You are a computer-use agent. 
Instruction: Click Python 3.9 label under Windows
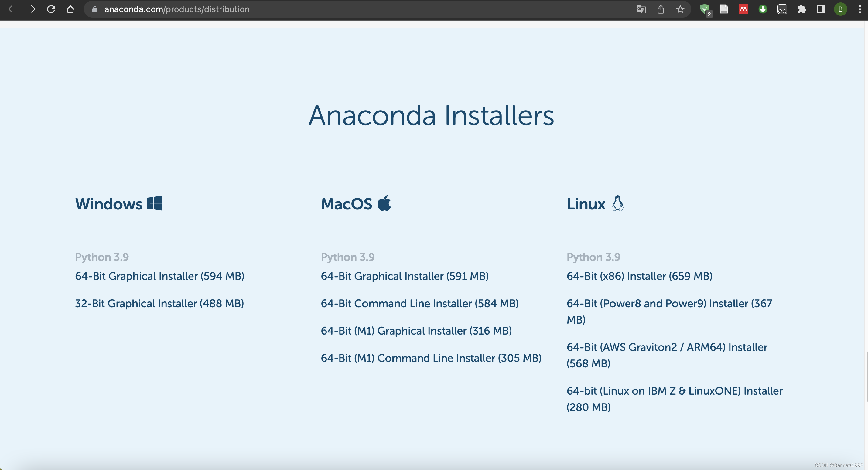[102, 257]
